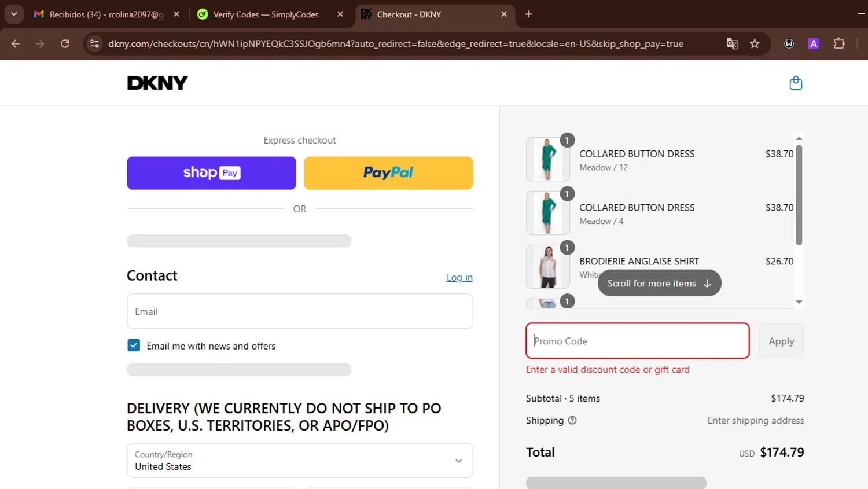Image resolution: width=868 pixels, height=489 pixels.
Task: Select the Subtotal · 5 items label
Action: point(563,398)
